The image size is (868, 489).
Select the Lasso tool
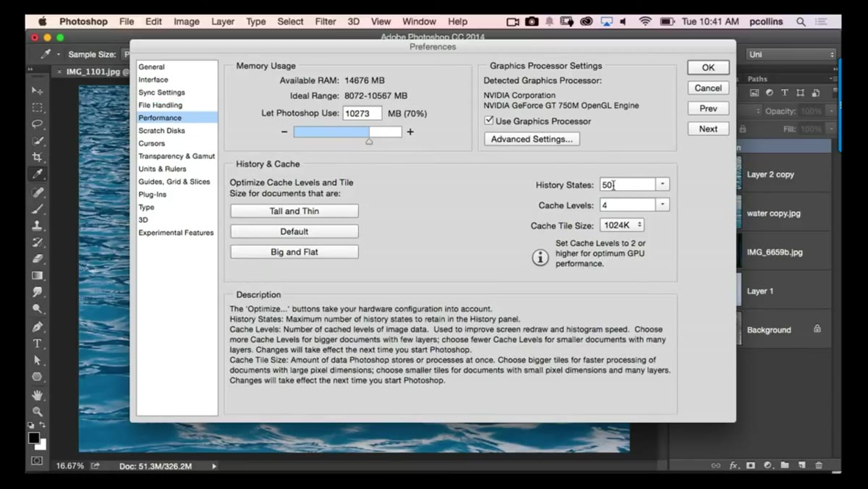coord(37,124)
